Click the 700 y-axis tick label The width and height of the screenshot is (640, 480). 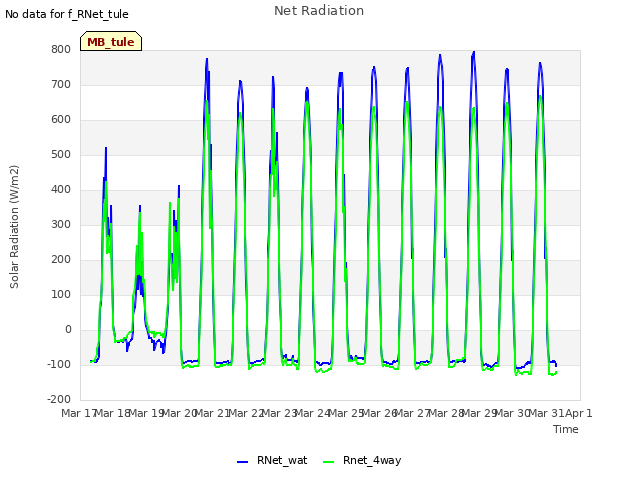(61, 84)
